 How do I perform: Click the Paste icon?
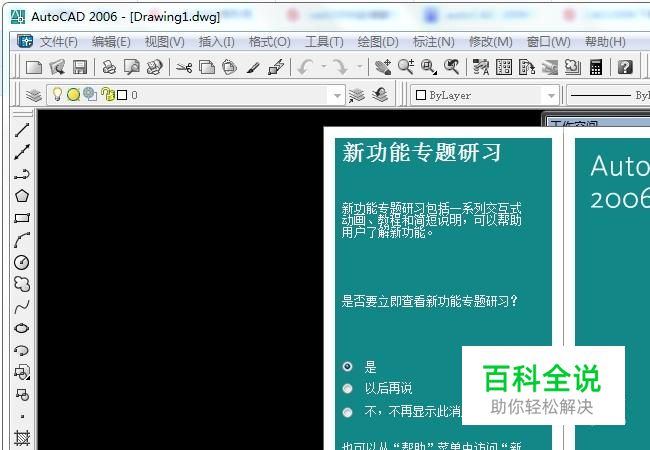(229, 67)
